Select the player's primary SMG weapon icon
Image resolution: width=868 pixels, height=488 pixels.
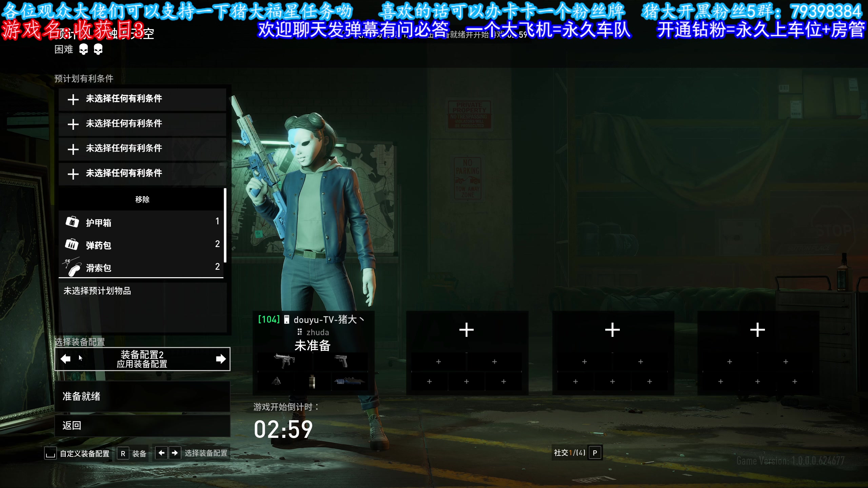[284, 361]
